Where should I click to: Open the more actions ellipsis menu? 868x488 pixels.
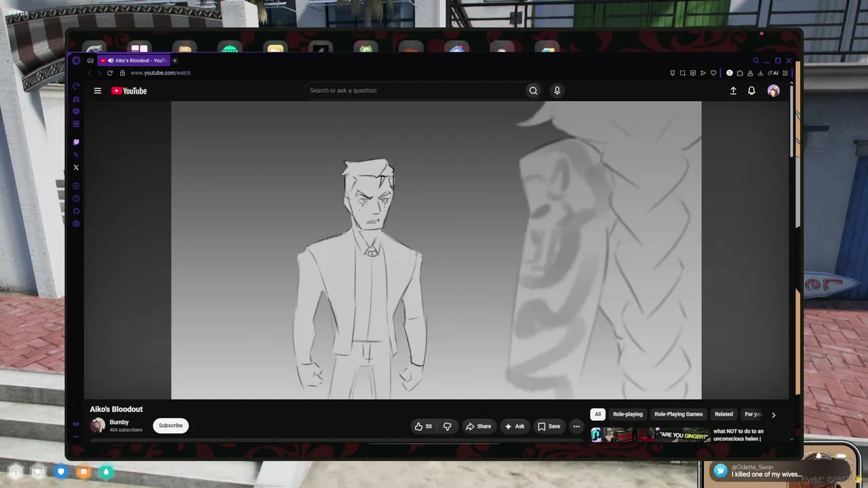pos(576,426)
